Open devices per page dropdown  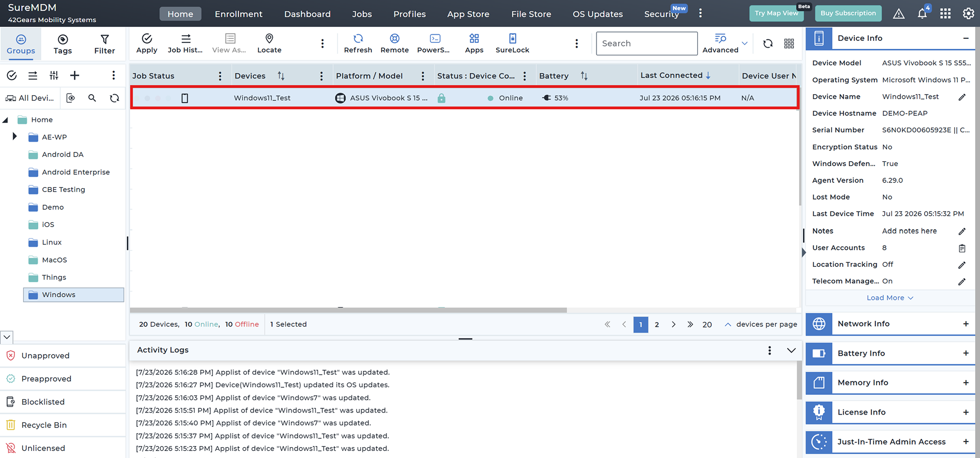coord(727,324)
